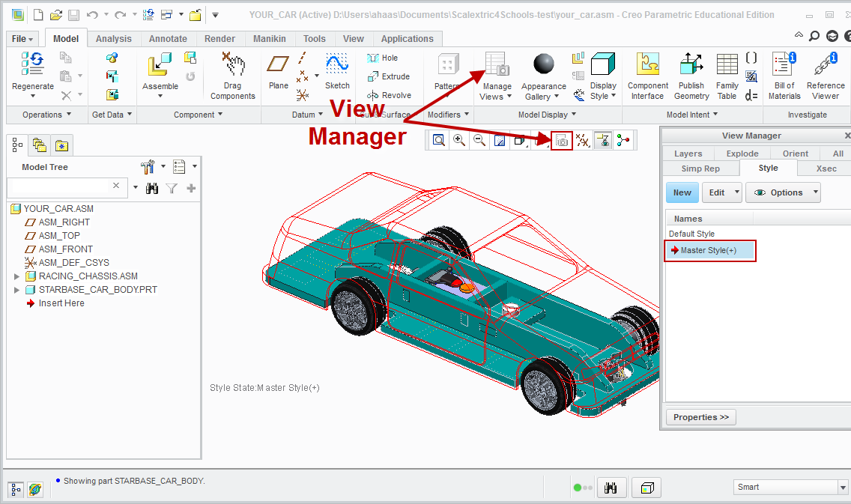Image resolution: width=851 pixels, height=504 pixels.
Task: Open Manage Views icon
Action: (497, 64)
